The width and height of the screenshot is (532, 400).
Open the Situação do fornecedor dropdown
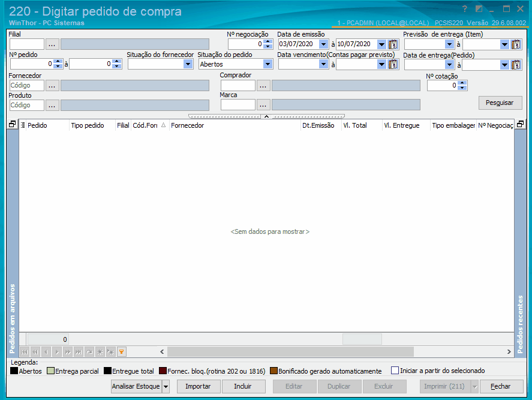point(188,64)
